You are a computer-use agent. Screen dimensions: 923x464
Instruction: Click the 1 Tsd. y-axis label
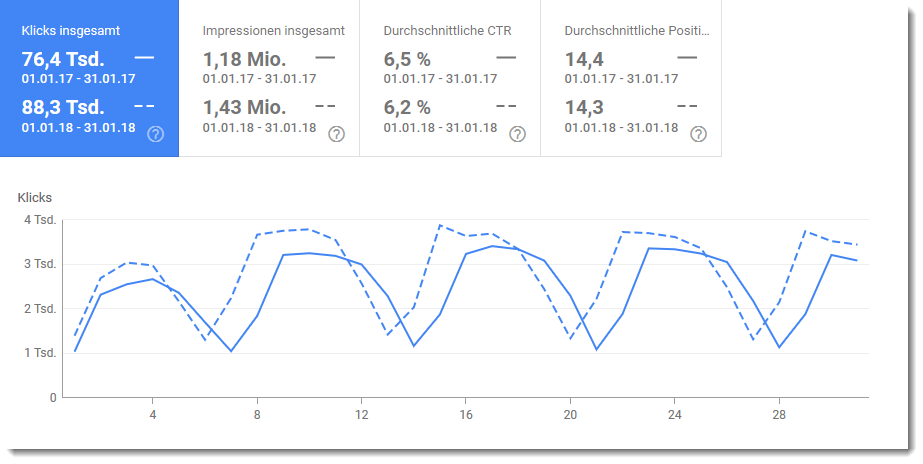tap(40, 353)
